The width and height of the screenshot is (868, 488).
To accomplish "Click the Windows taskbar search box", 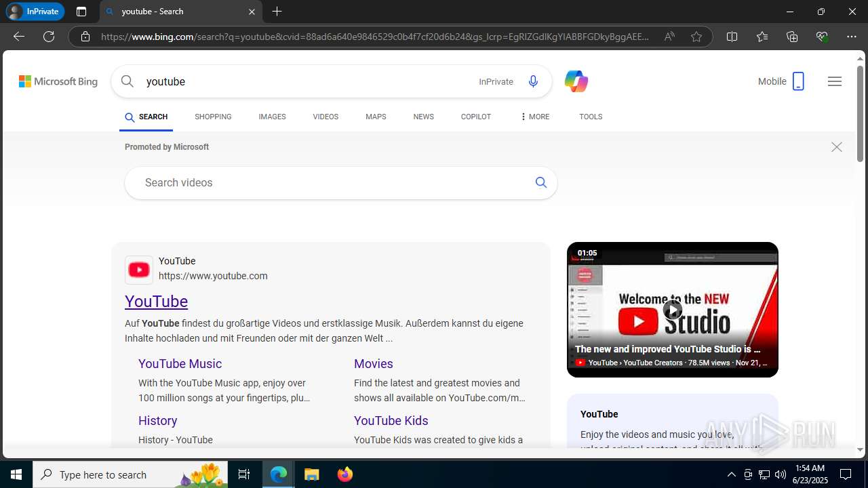I will [130, 474].
